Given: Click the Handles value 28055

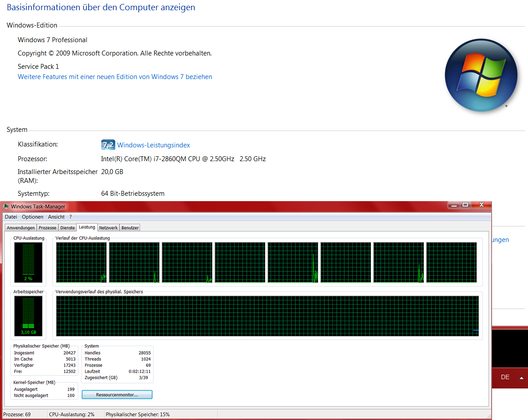Looking at the screenshot, I should (145, 353).
